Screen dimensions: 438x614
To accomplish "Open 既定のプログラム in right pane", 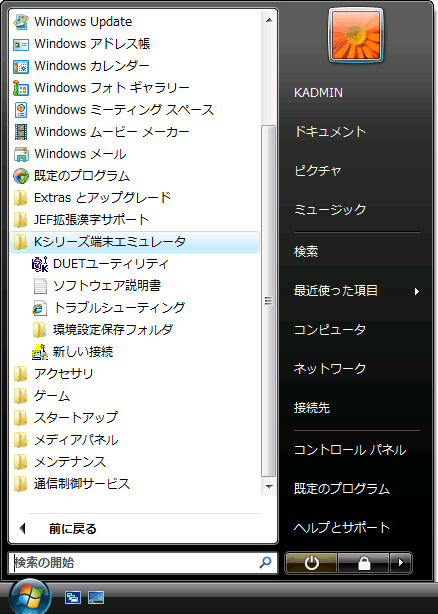I will coord(342,489).
